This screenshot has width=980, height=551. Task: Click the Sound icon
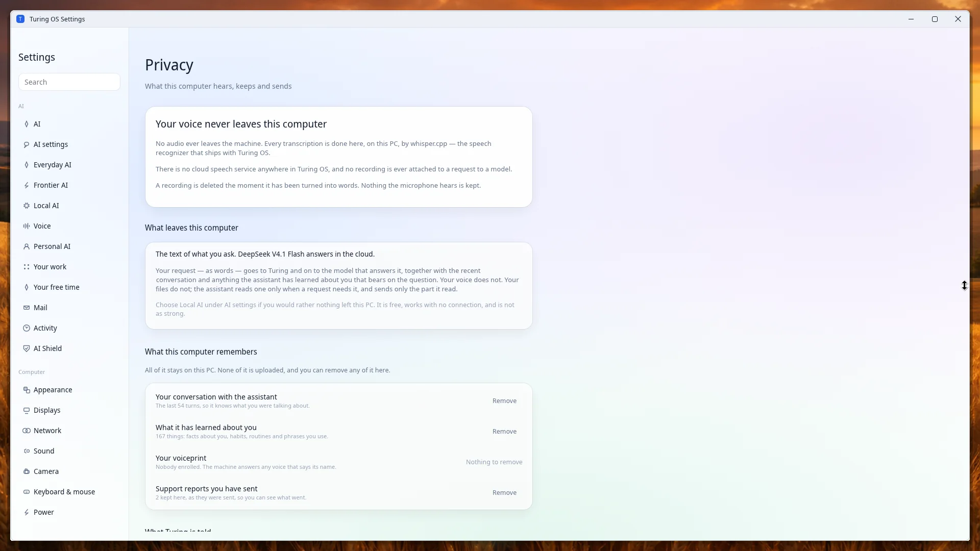point(27,451)
